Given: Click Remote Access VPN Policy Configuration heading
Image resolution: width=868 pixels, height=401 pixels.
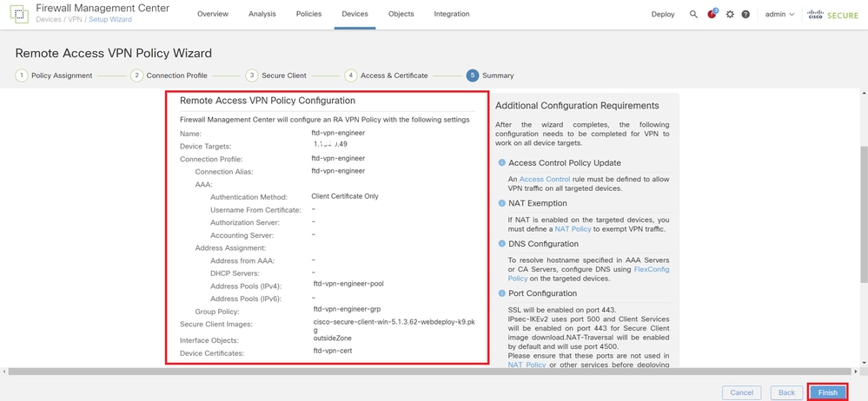Looking at the screenshot, I should 268,101.
